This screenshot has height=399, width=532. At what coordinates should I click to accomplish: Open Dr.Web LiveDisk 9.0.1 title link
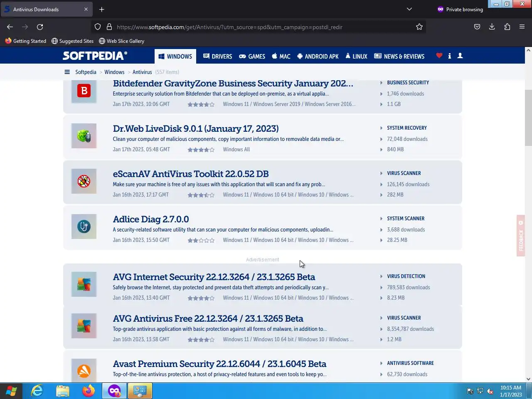(x=196, y=129)
